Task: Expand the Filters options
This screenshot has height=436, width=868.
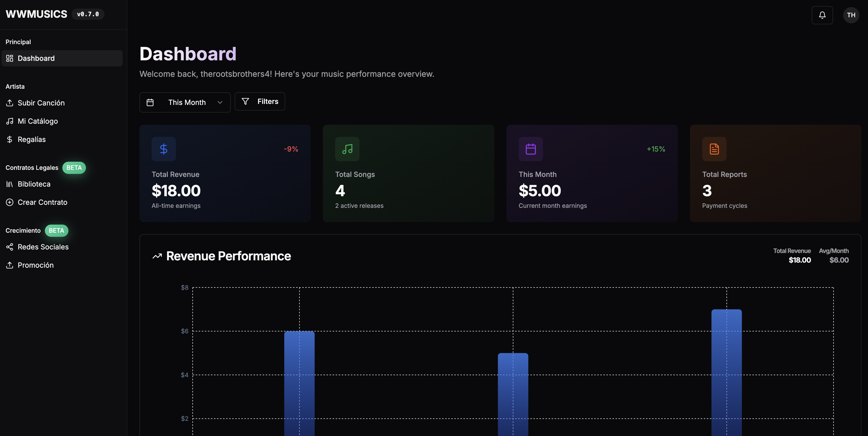Action: click(x=259, y=101)
